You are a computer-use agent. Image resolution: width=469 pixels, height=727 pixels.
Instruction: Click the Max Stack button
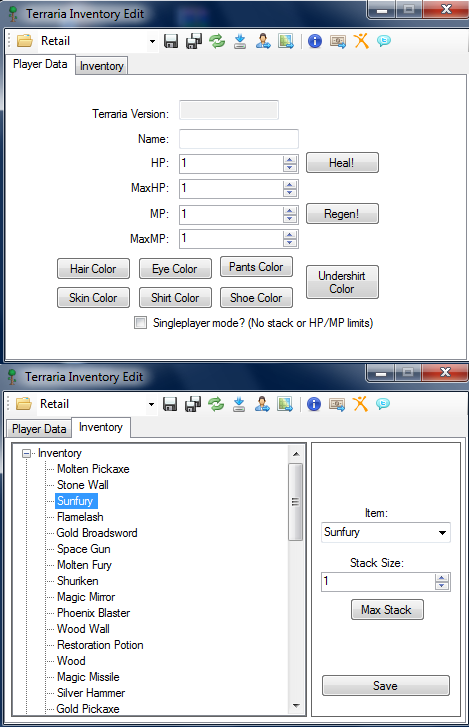(x=387, y=610)
